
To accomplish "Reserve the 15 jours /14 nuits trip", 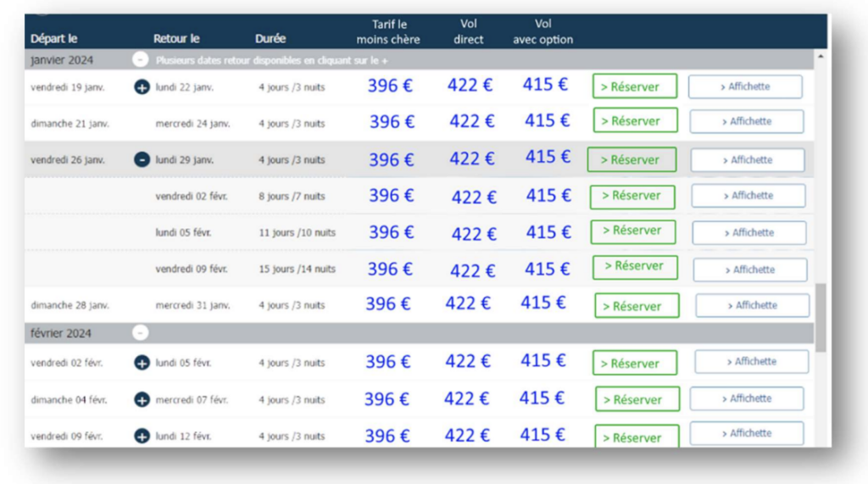I will (635, 266).
